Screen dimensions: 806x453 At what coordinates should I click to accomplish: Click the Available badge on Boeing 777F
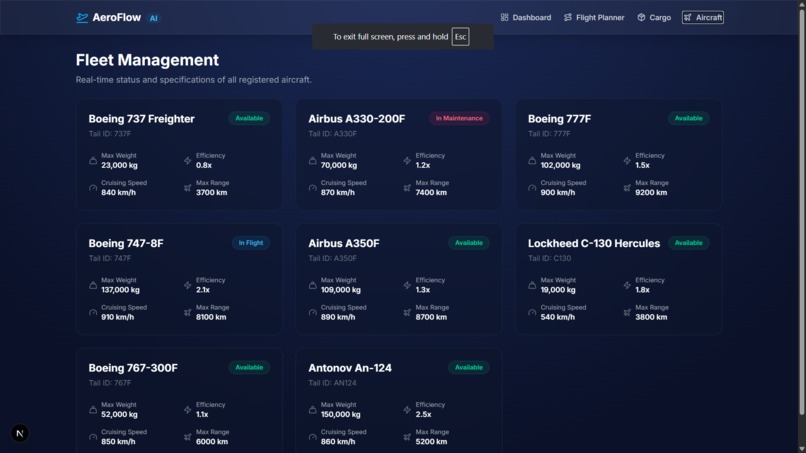[688, 118]
